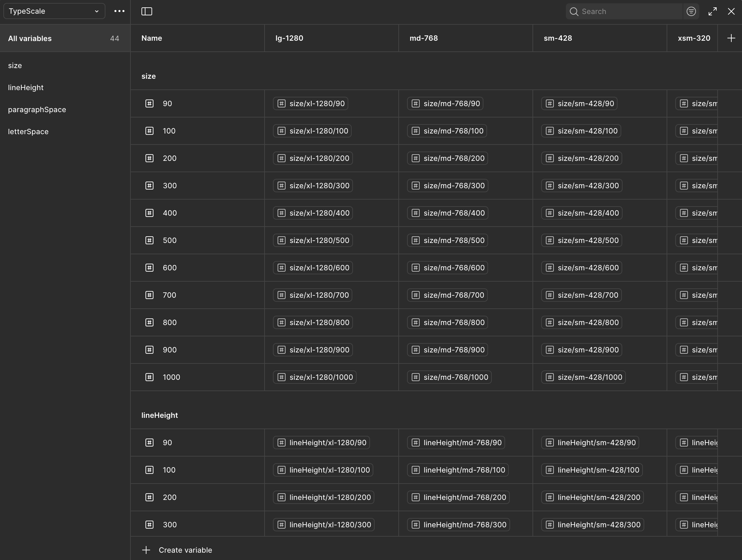Click the Create variable button

tap(185, 550)
